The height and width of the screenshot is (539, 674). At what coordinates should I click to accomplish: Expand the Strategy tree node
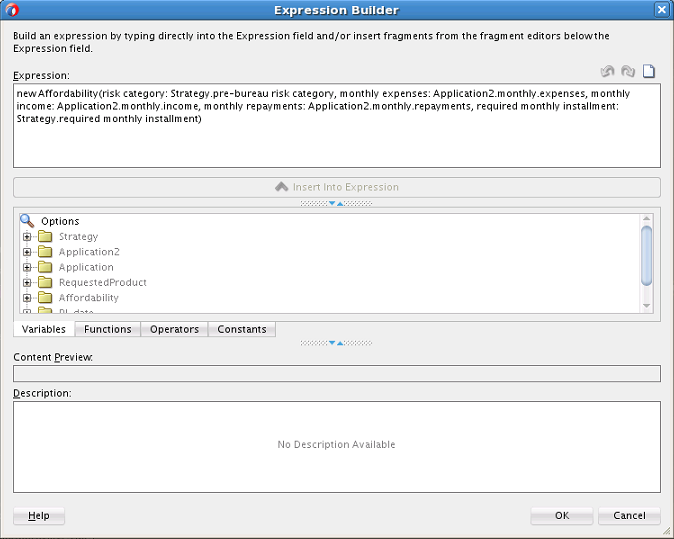(27, 237)
